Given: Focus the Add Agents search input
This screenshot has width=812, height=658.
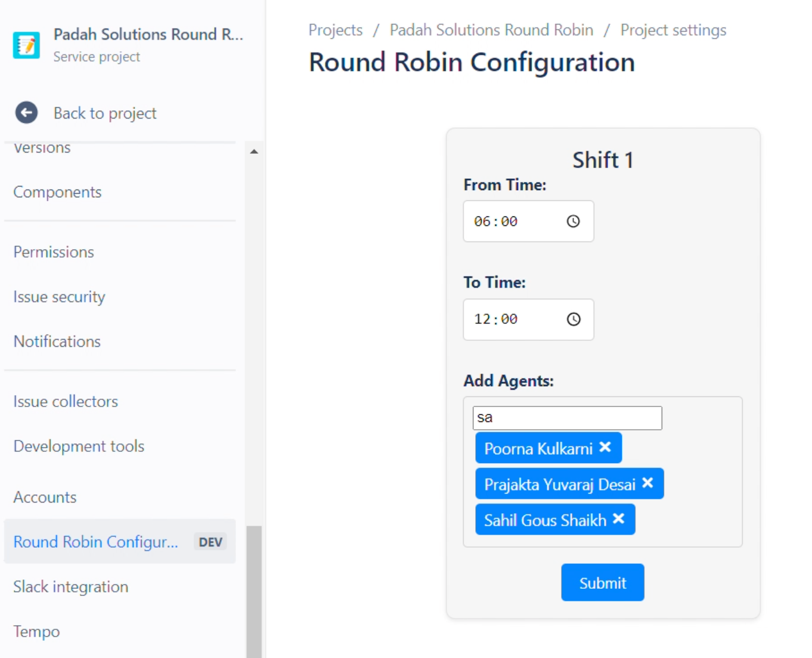Looking at the screenshot, I should tap(567, 418).
